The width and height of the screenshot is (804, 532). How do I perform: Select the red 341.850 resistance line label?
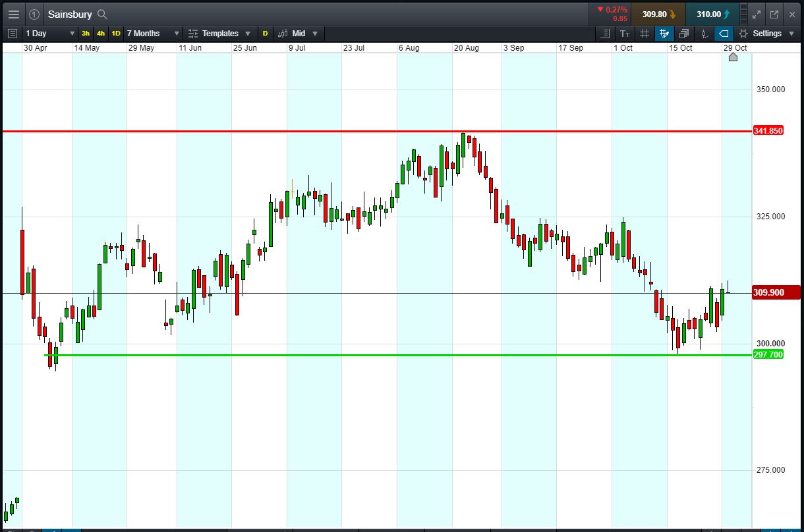pos(768,131)
